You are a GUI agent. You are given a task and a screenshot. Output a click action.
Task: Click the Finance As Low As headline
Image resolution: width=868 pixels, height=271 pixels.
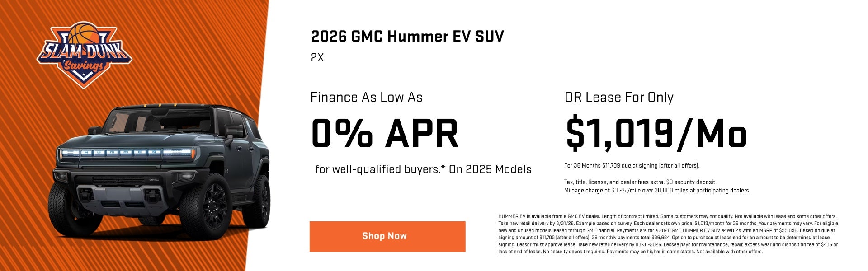point(366,98)
